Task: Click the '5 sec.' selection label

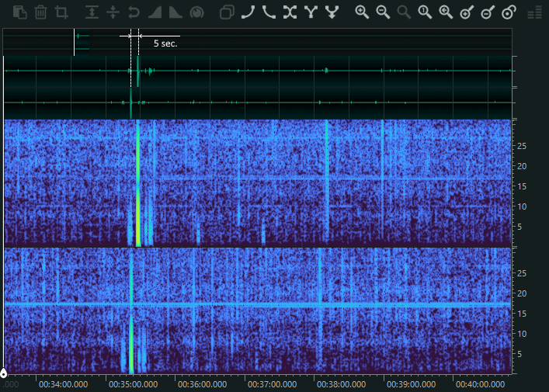Action: pos(165,43)
